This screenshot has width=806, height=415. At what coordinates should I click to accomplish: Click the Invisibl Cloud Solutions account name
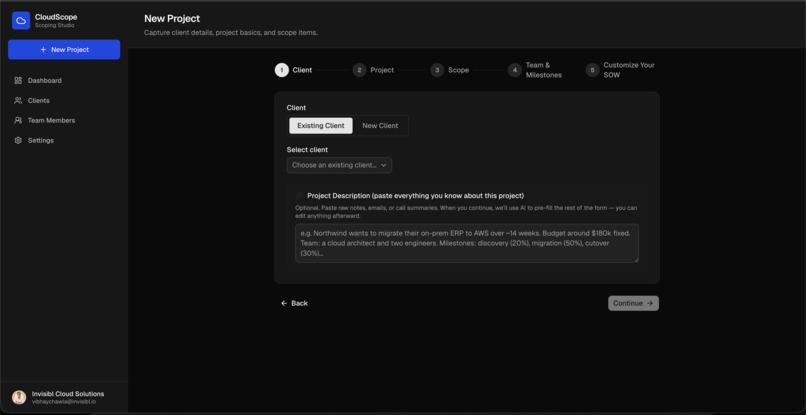pyautogui.click(x=68, y=393)
